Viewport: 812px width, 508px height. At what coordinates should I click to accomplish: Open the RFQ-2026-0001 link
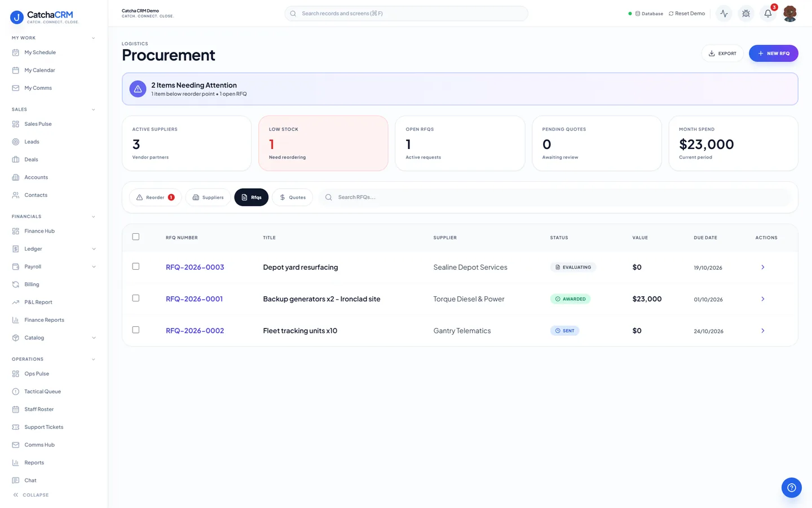pyautogui.click(x=194, y=299)
